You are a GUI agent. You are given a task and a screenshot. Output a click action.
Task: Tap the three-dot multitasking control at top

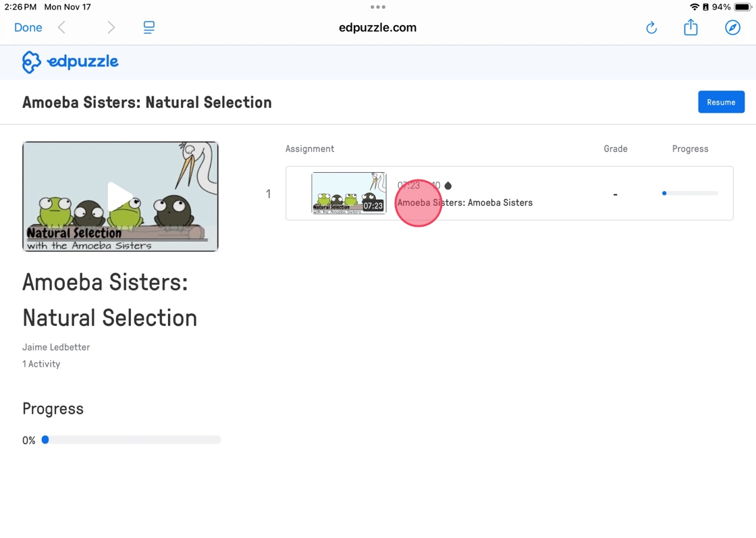[x=378, y=7]
